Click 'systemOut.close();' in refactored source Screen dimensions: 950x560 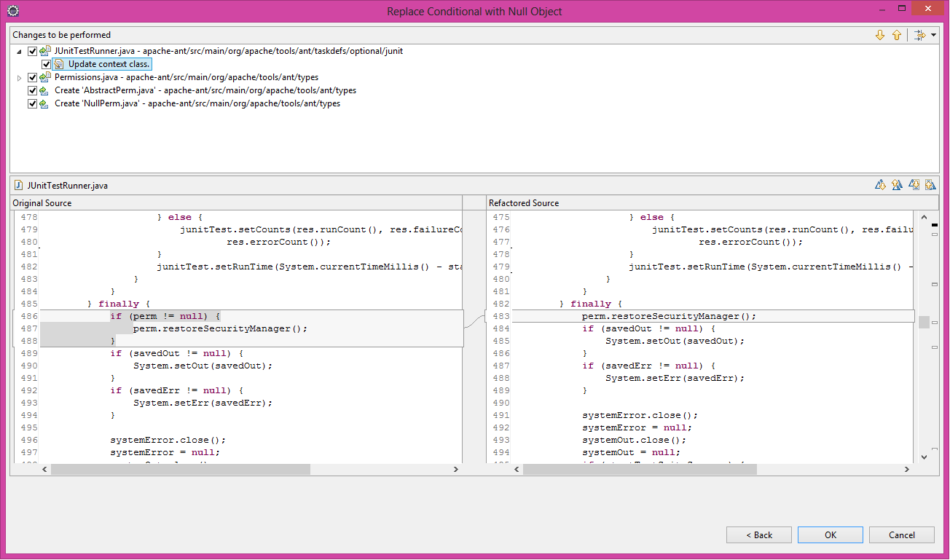click(x=634, y=440)
